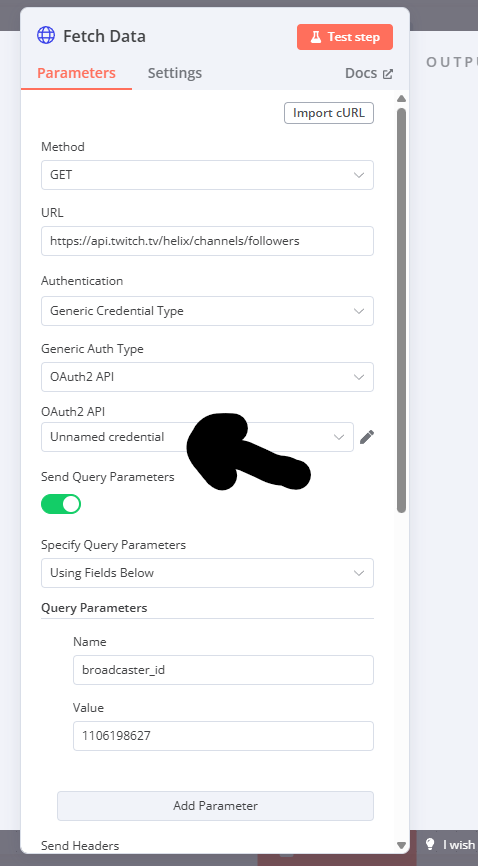Image resolution: width=478 pixels, height=866 pixels.
Task: Click scrollbar up arrow at top
Action: [x=402, y=99]
